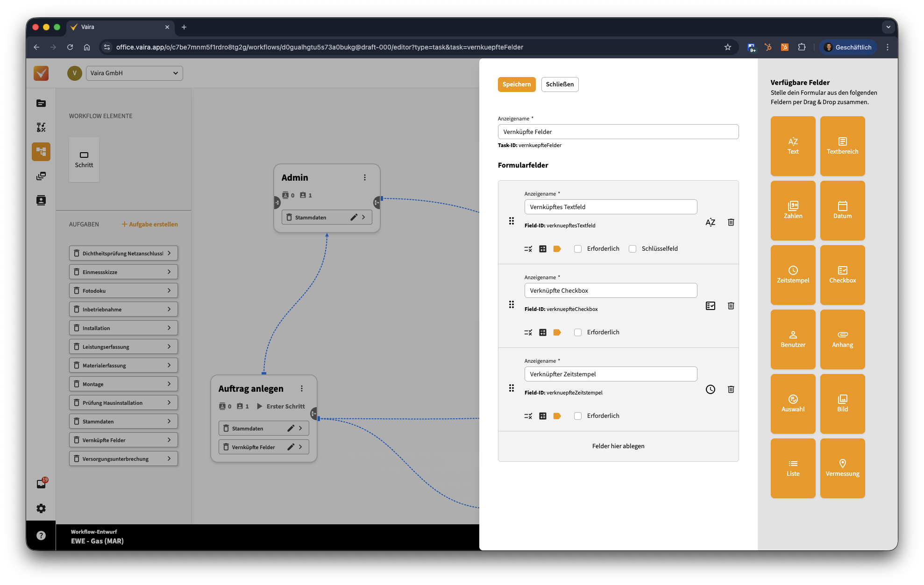Click the Aufgabe erstellen link
The height and width of the screenshot is (585, 924).
point(150,224)
